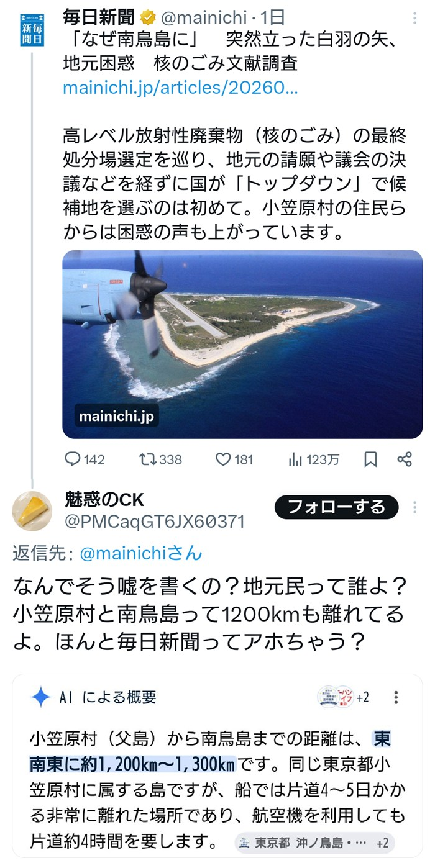Tap the AI による概要 sparkle icon

tap(40, 697)
